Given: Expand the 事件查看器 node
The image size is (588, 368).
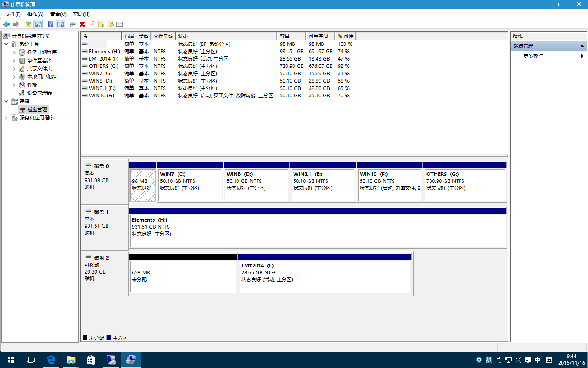Looking at the screenshot, I should point(14,61).
